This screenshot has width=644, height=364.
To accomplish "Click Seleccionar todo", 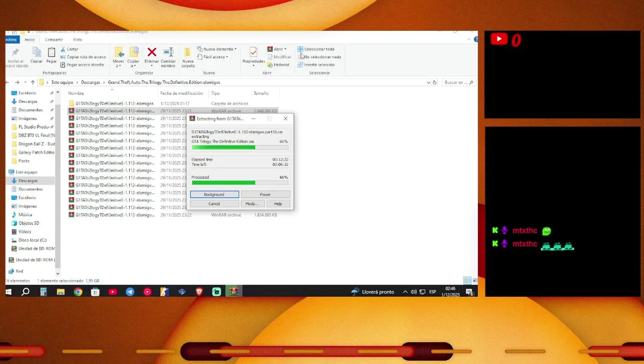I will tap(316, 49).
